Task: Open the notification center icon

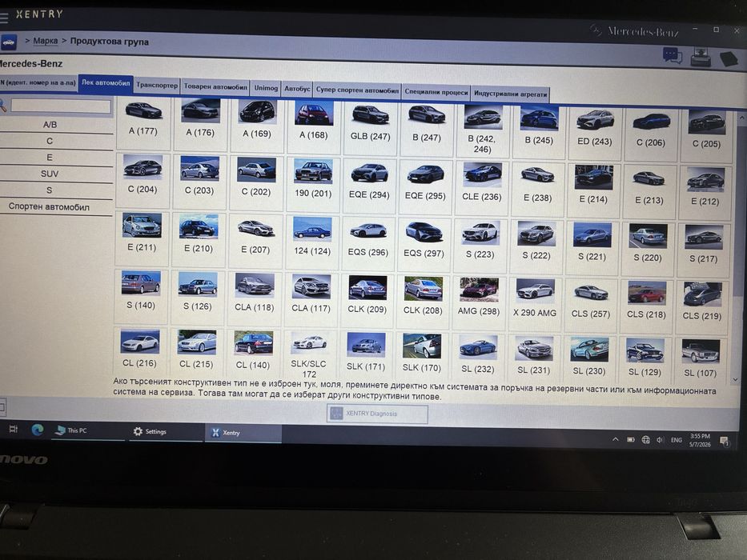Action: tap(724, 442)
